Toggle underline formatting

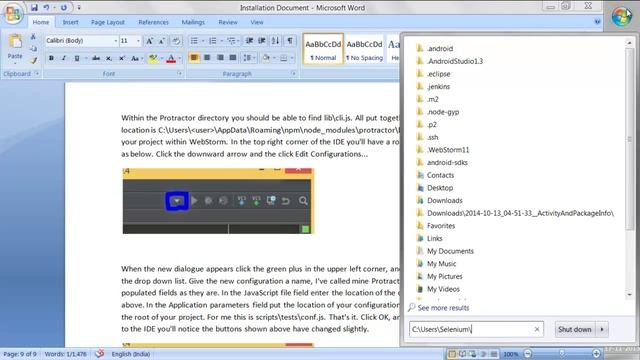pyautogui.click(x=76, y=58)
